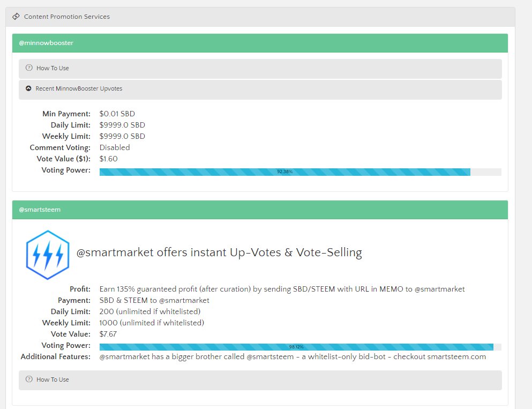Viewport: 532px width, 409px height.
Task: Click the Min Payment label
Action: (x=66, y=114)
